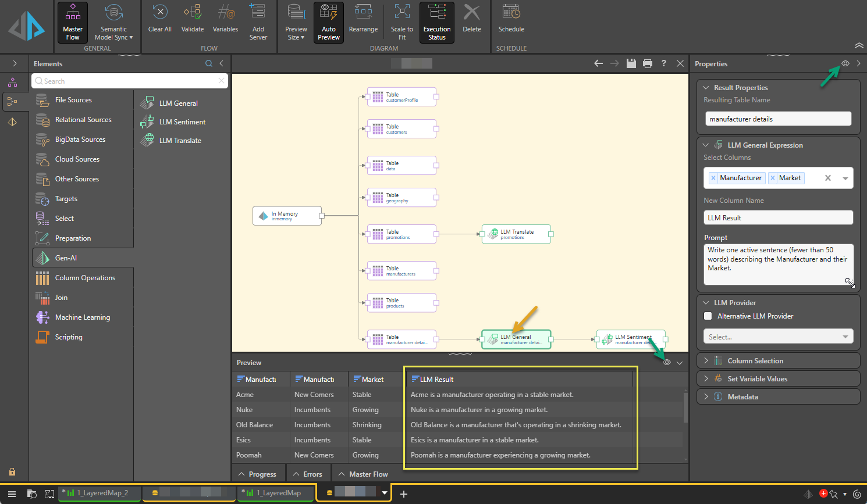Screen dimensions: 867x504
Task: Click the New Column Name field
Action: [x=778, y=218]
